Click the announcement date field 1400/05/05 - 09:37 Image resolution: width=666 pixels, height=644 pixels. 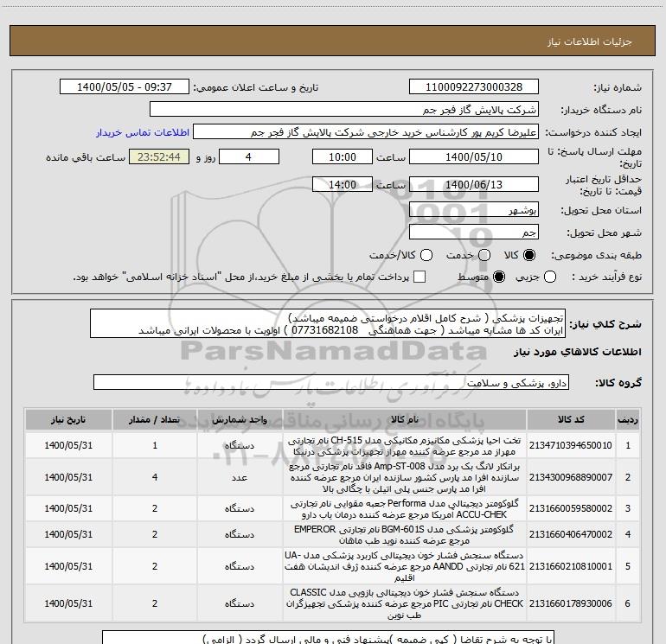pos(125,87)
